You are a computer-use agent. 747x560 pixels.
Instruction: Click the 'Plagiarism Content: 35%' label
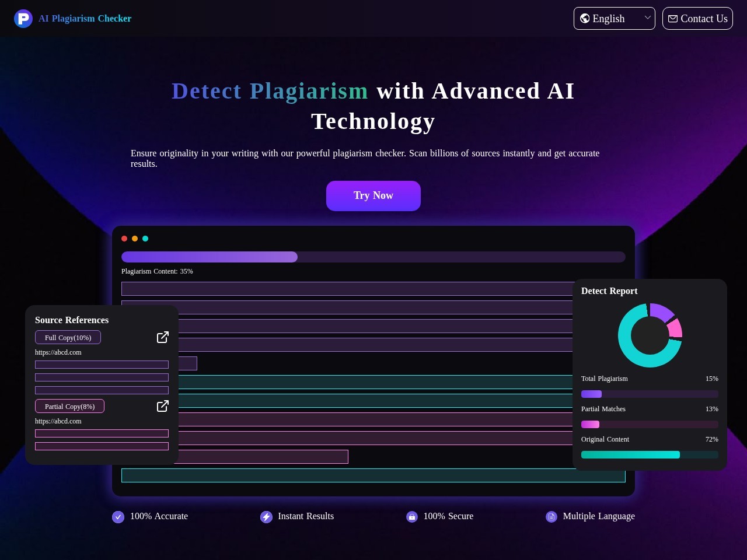(x=157, y=271)
